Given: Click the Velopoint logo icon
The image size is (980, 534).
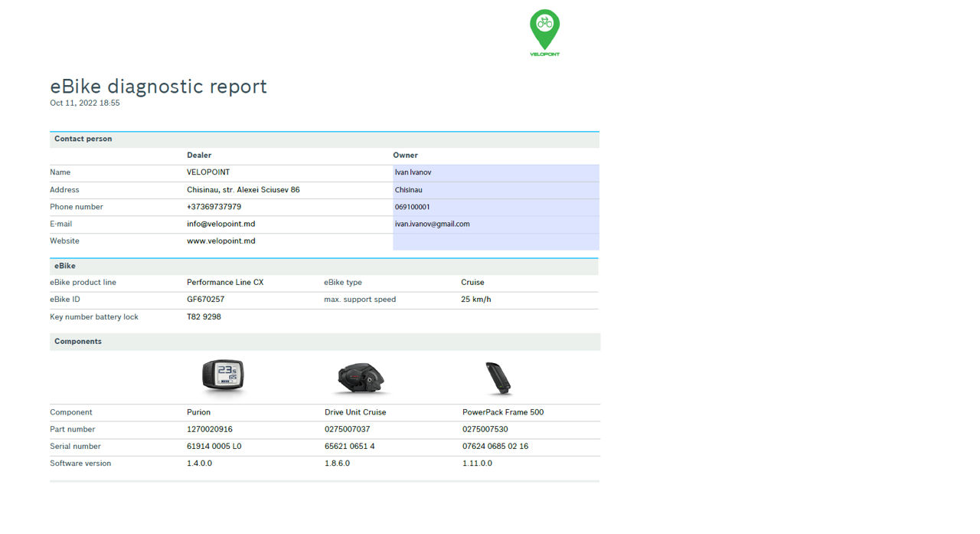Looking at the screenshot, I should 544,33.
